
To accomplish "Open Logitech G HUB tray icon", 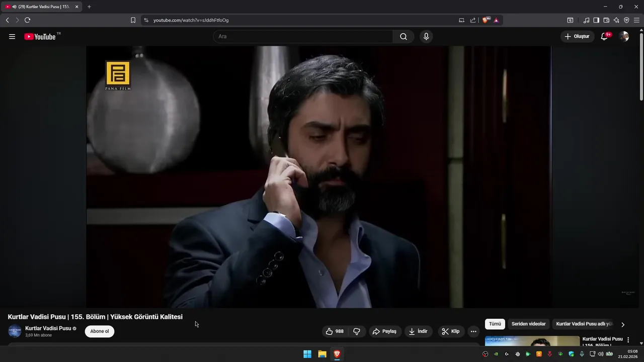I will tap(507, 354).
